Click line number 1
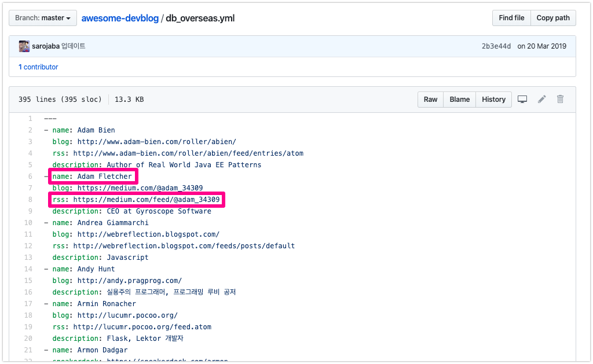 [30, 119]
